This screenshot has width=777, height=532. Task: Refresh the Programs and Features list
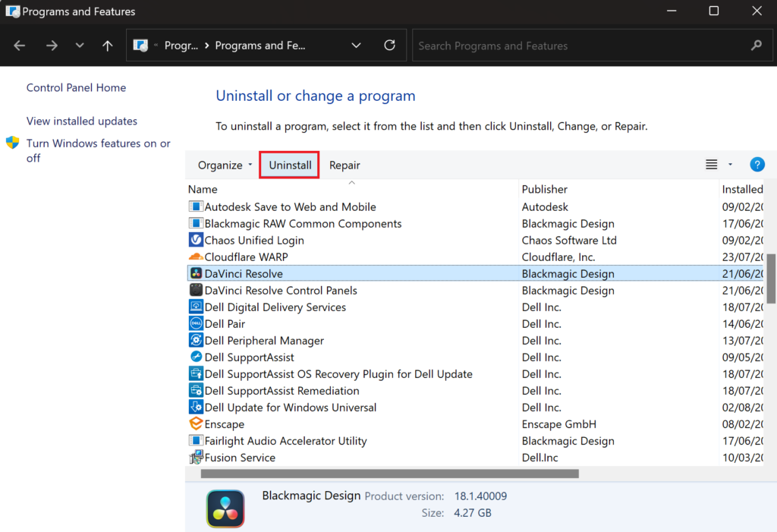pos(390,45)
